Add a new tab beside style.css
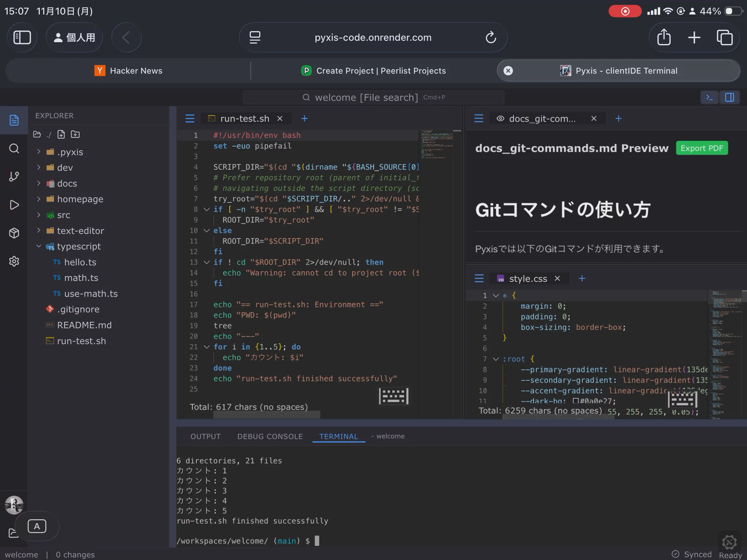Screen dimensions: 747x560 pyautogui.click(x=582, y=279)
